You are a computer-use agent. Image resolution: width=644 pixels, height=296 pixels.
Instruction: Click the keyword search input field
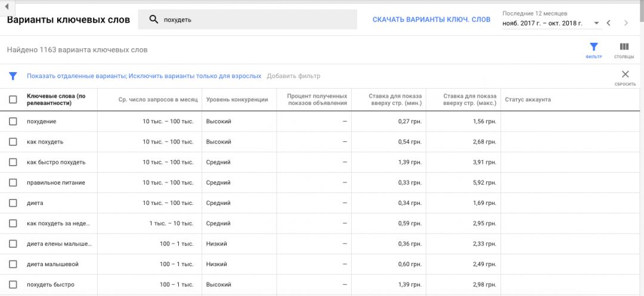(x=256, y=20)
